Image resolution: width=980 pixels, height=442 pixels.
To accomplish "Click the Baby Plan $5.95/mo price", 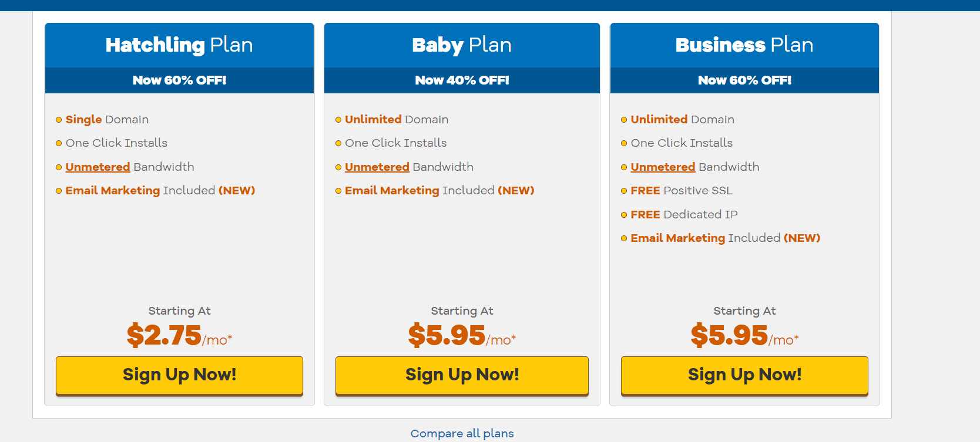I will [x=462, y=336].
